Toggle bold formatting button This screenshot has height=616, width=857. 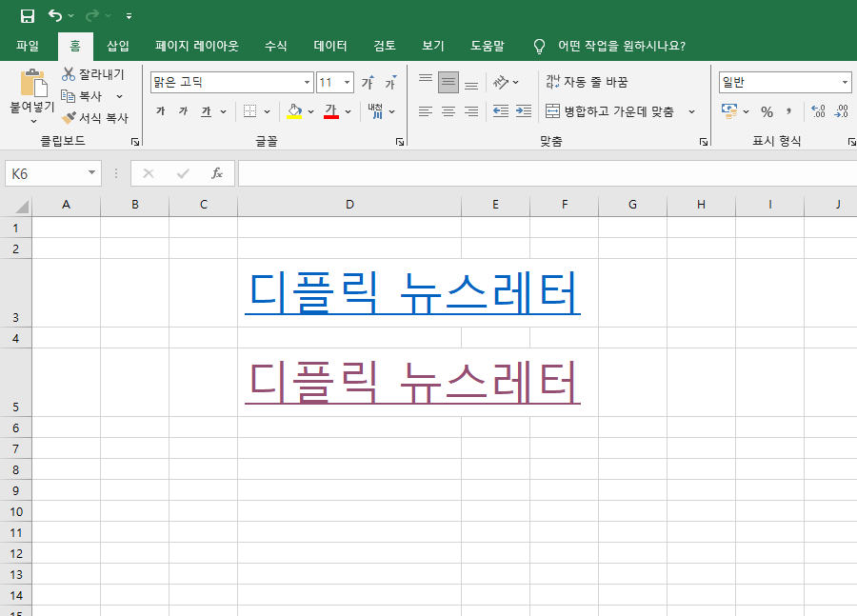point(160,111)
